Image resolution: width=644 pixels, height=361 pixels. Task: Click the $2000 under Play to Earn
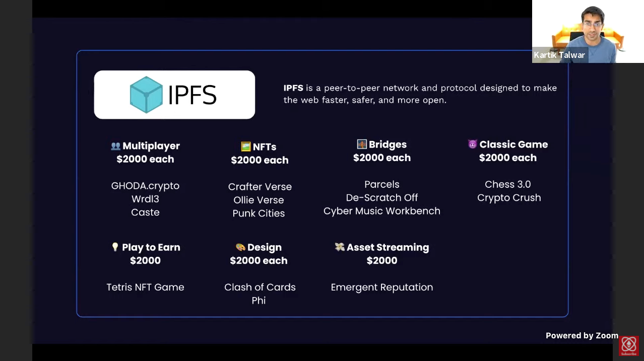pos(145,260)
